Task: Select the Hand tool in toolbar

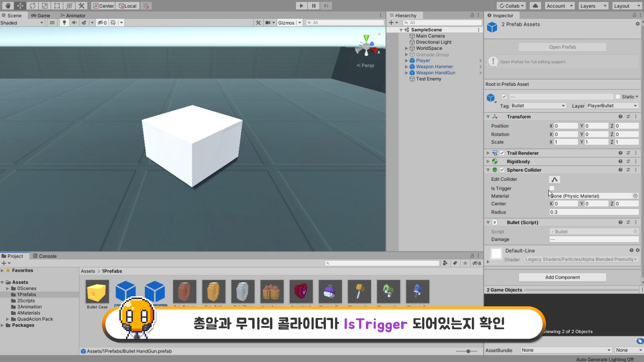Action: click(x=8, y=6)
